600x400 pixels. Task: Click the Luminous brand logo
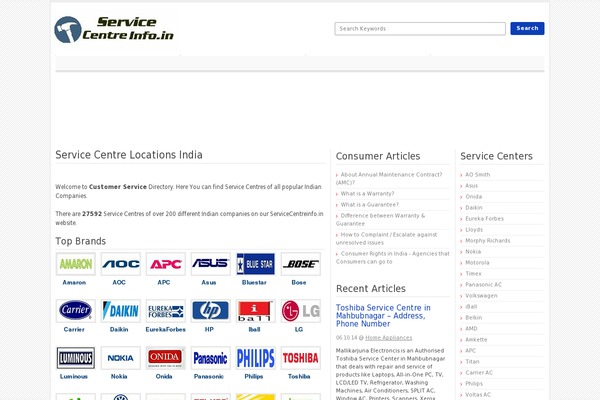(x=76, y=358)
